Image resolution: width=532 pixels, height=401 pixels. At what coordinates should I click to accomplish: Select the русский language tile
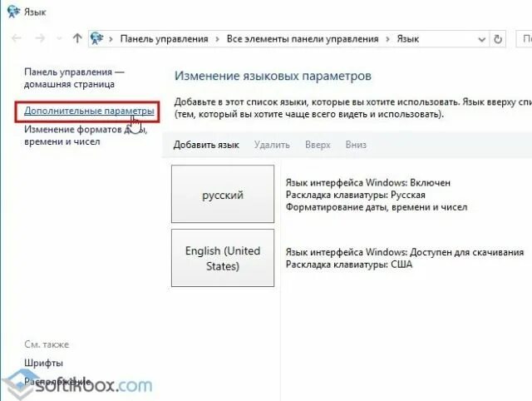coord(223,194)
